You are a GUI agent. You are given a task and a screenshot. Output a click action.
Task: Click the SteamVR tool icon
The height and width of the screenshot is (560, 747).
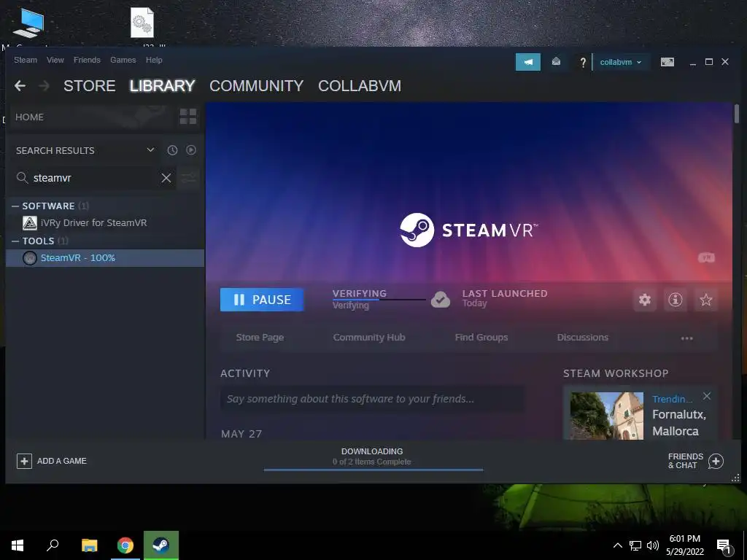pyautogui.click(x=29, y=258)
